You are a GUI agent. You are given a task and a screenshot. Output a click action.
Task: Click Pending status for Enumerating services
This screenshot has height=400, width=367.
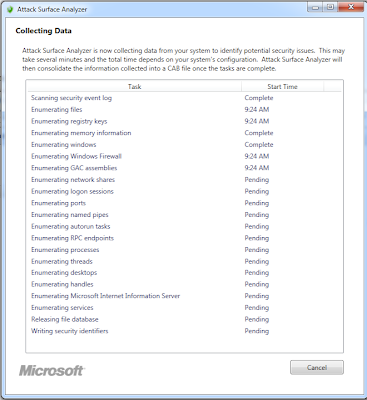[x=257, y=308]
